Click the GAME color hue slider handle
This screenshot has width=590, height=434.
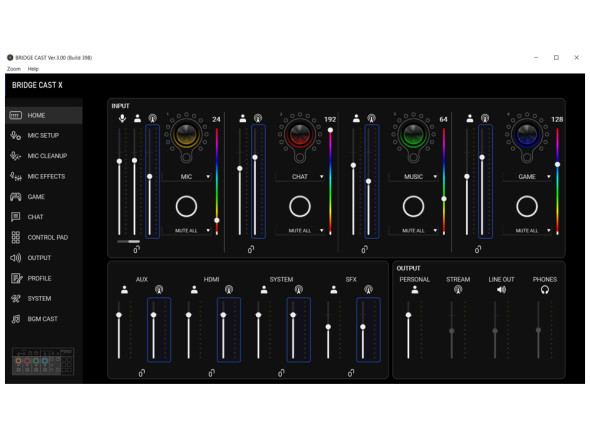tap(557, 164)
